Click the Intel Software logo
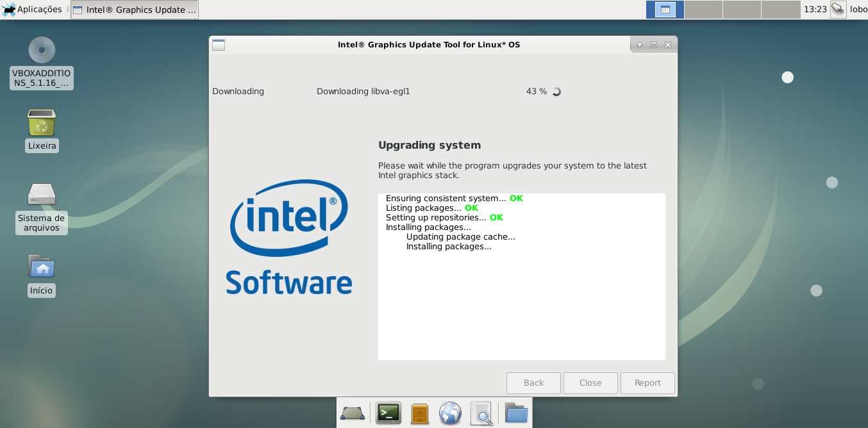The image size is (868, 428). (x=289, y=237)
